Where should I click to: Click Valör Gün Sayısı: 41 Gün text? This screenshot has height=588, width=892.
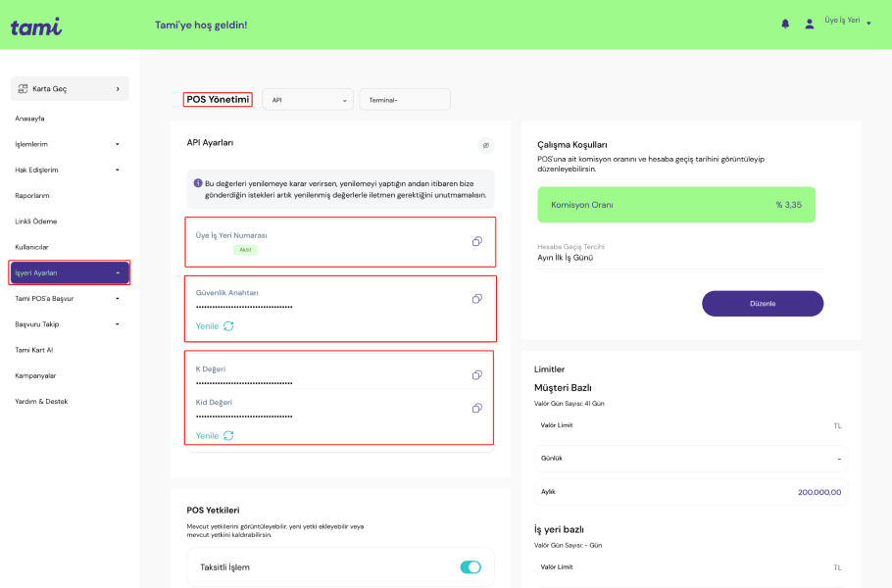569,404
